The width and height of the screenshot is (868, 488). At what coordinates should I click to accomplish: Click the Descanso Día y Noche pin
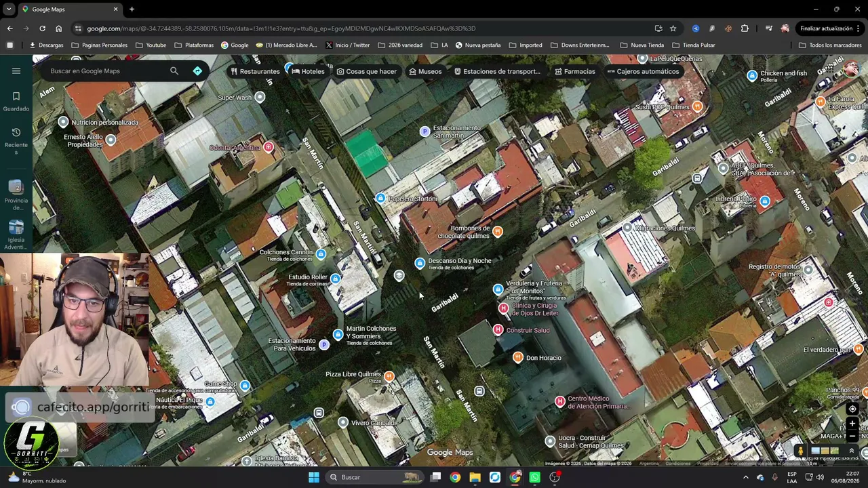[420, 263]
